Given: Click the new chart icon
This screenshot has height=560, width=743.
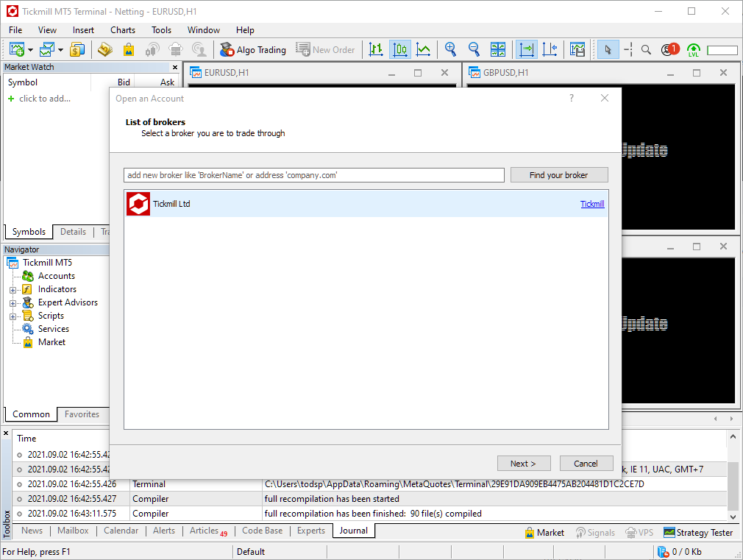Looking at the screenshot, I should 17,49.
